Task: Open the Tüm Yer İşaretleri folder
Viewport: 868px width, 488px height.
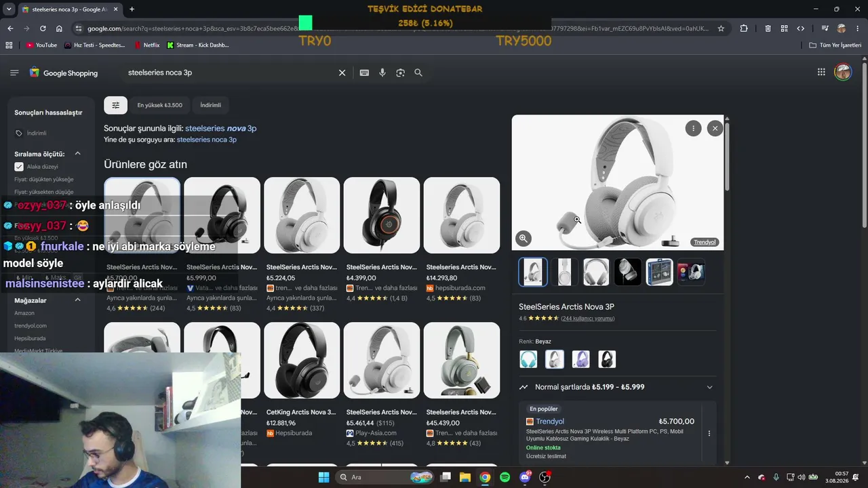Action: [835, 45]
